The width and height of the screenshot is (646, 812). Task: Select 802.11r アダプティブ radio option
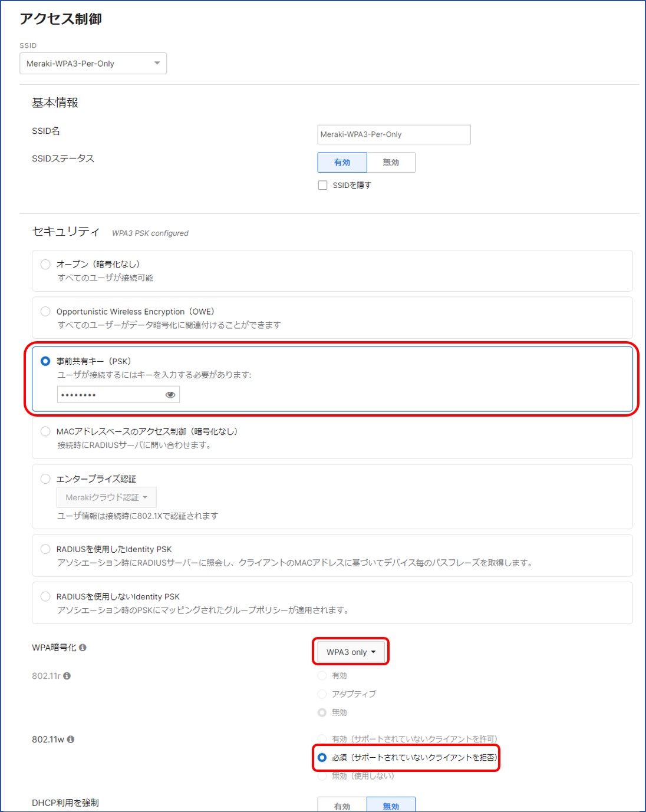click(x=322, y=694)
